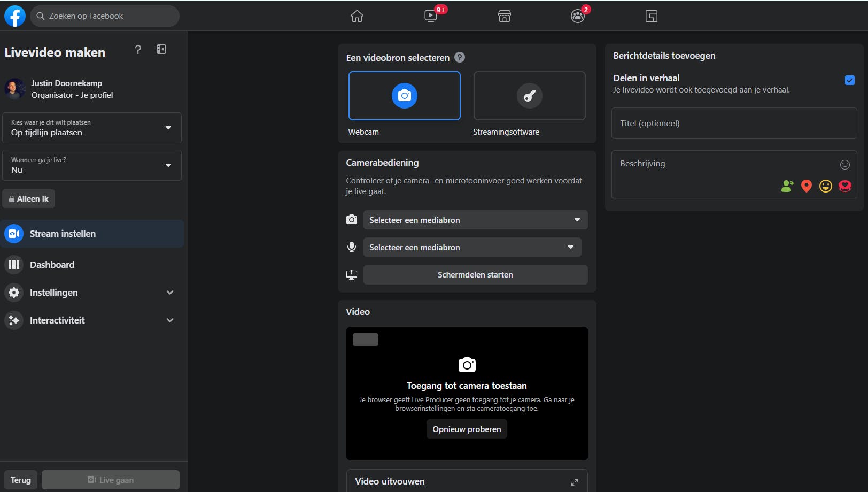Click the screen share icon
The height and width of the screenshot is (492, 868).
click(352, 274)
